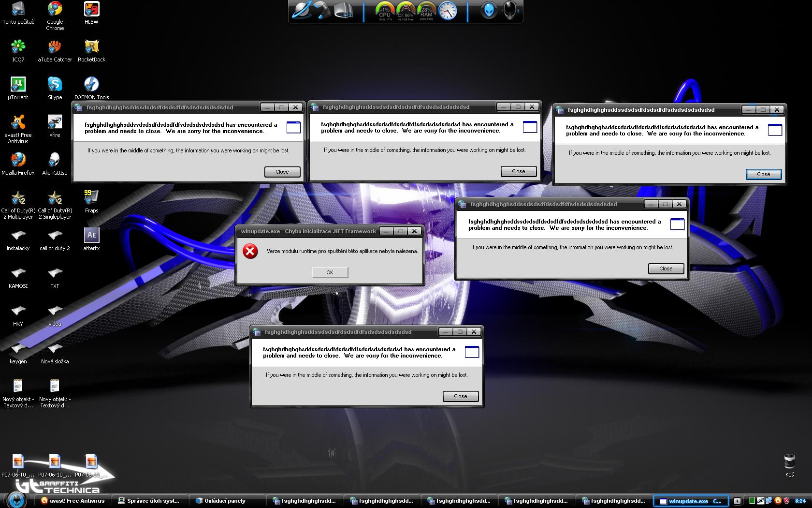Open avast! Free Antivirus desktop icon
The width and height of the screenshot is (812, 508).
click(18, 122)
